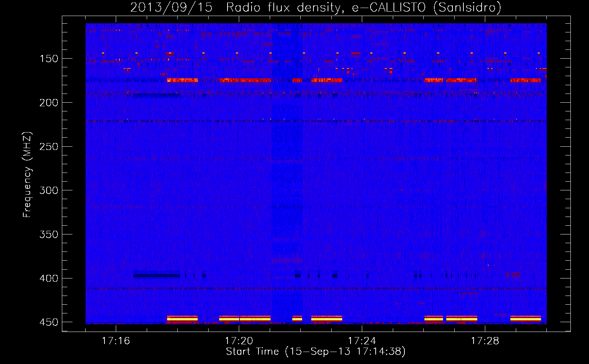The width and height of the screenshot is (589, 364).
Task: Click the 300 frequency tick label
Action: (49, 190)
